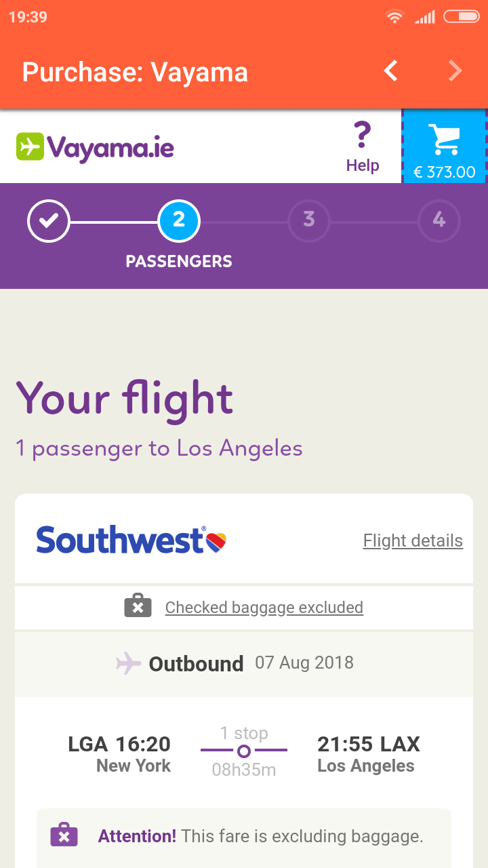The width and height of the screenshot is (488, 868).
Task: Tap the 1 stop route indicator
Action: pyautogui.click(x=244, y=751)
